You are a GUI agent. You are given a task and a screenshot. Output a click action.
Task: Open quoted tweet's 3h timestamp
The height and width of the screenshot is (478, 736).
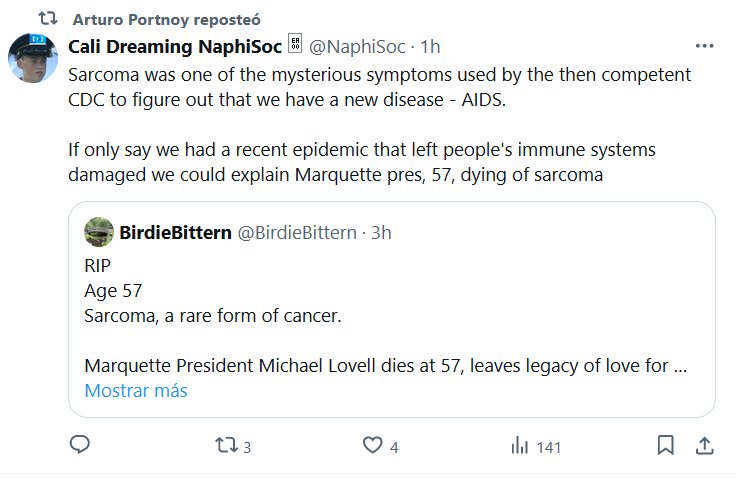coord(381,232)
